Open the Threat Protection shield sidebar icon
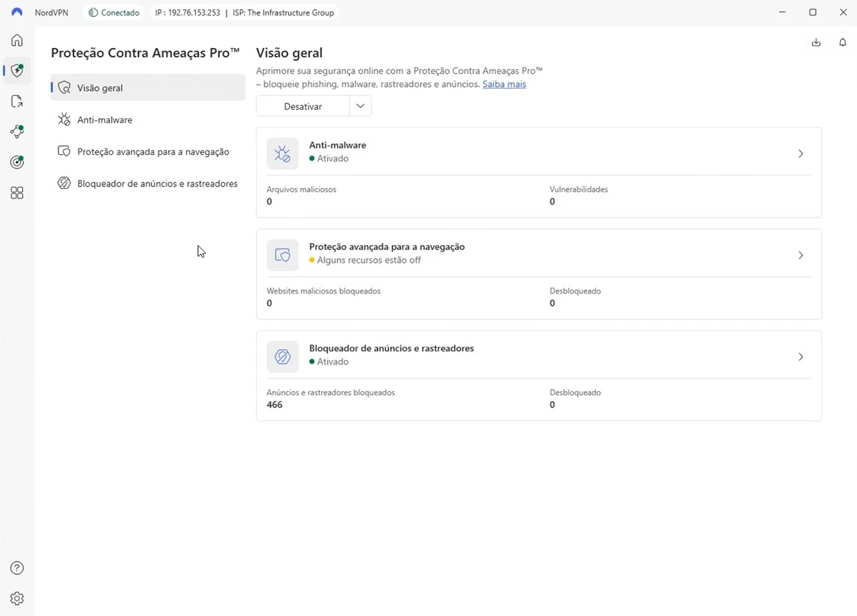 point(17,70)
